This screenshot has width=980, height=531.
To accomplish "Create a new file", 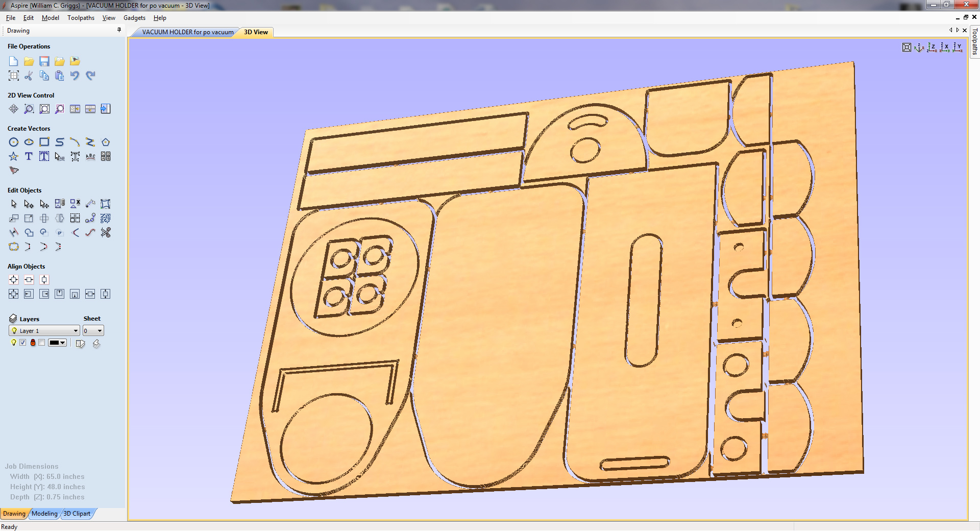I will click(14, 61).
